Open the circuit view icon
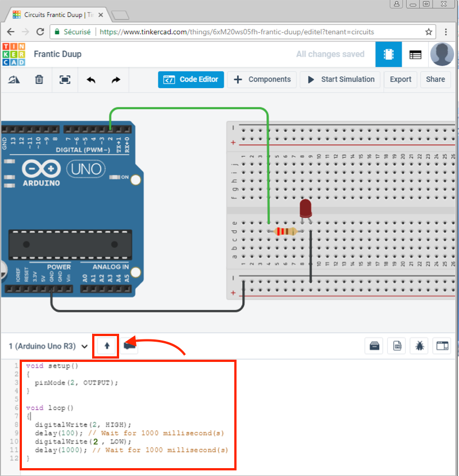Image resolution: width=459 pixels, height=476 pixels. tap(388, 55)
